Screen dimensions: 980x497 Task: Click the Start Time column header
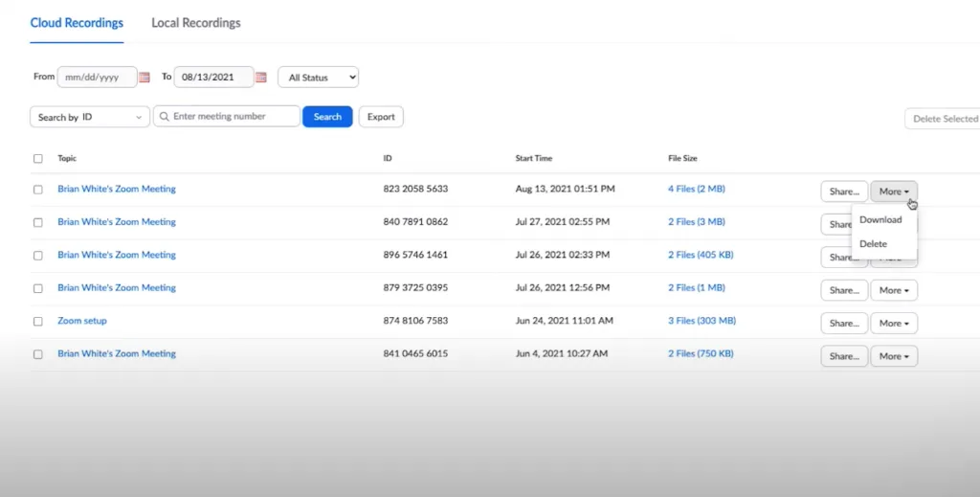pyautogui.click(x=534, y=158)
